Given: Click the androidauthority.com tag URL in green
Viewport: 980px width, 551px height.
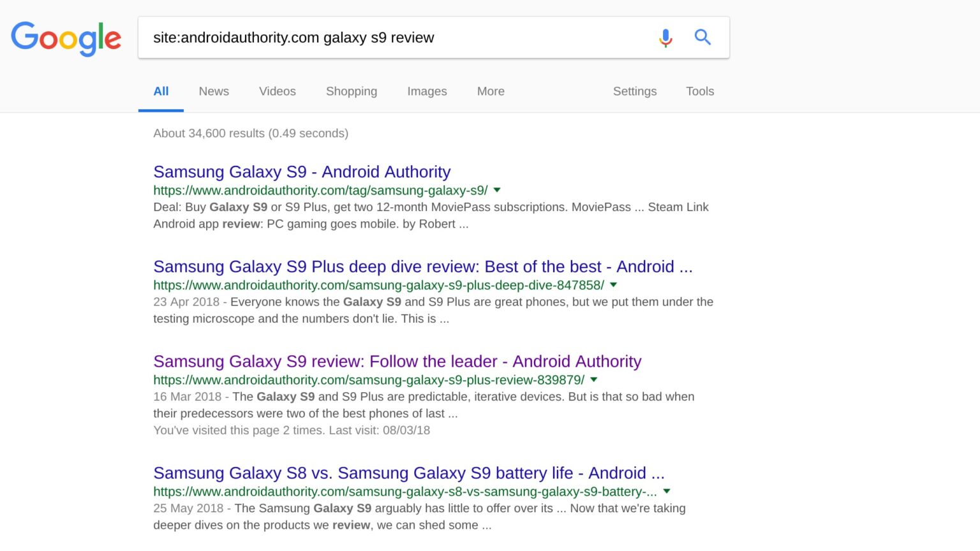Looking at the screenshot, I should point(320,190).
